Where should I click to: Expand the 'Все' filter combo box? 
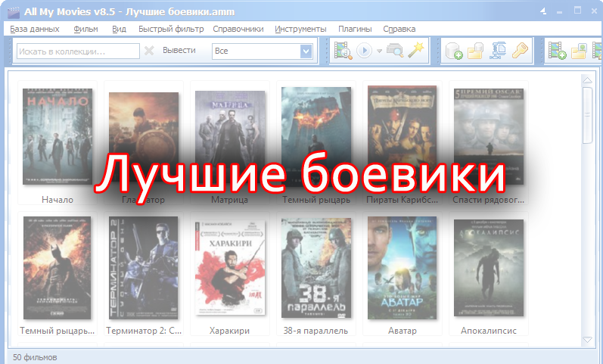coord(306,51)
